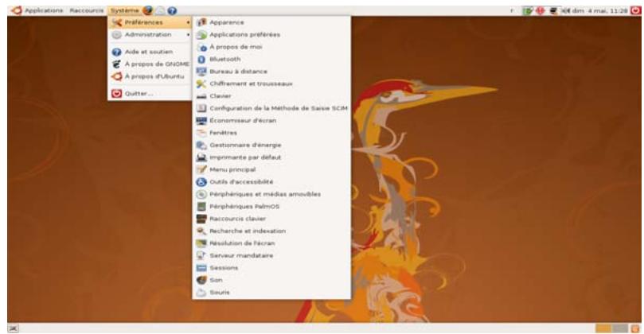Select the Clavier keyboard icon
Viewport: 644px width, 334px height.
click(x=201, y=96)
